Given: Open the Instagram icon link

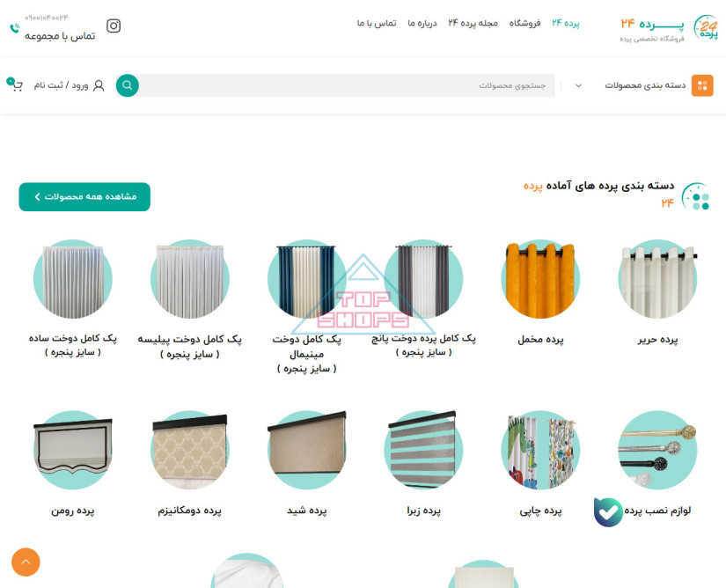Looking at the screenshot, I should [x=114, y=26].
